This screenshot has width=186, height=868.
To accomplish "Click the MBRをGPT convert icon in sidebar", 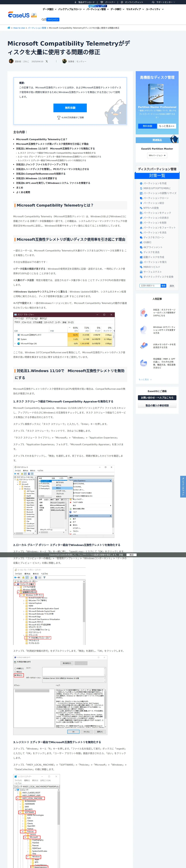I will pyautogui.click(x=141, y=188).
